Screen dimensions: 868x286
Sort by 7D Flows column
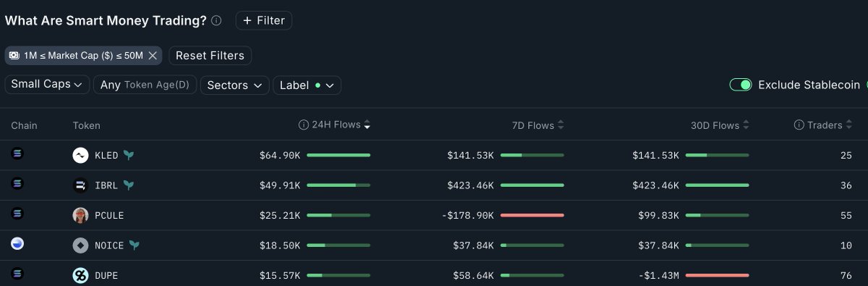537,125
